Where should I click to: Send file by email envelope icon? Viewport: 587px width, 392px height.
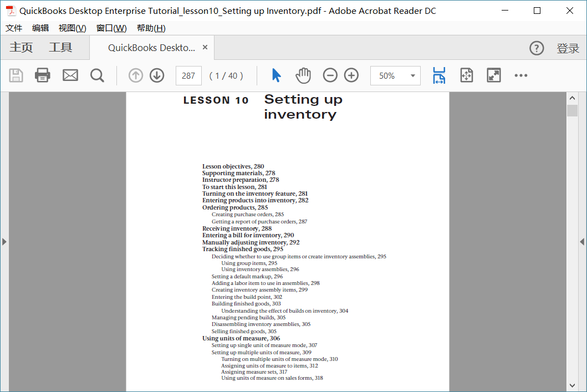point(70,75)
